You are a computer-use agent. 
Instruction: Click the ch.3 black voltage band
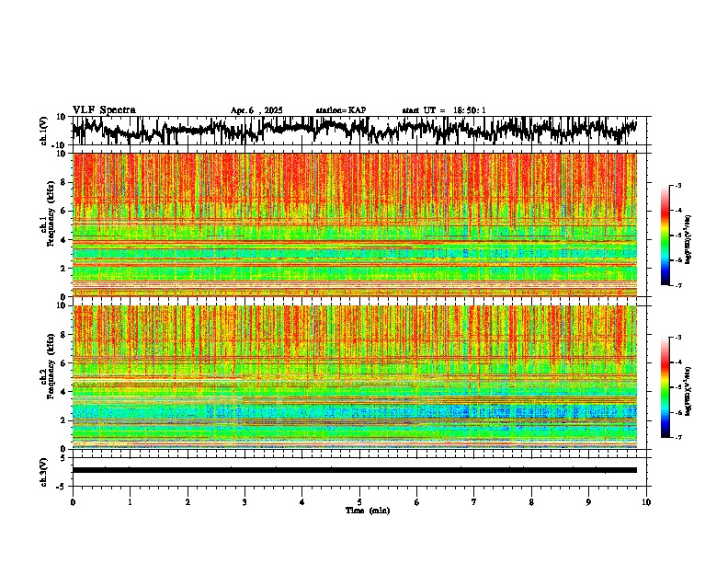point(355,470)
